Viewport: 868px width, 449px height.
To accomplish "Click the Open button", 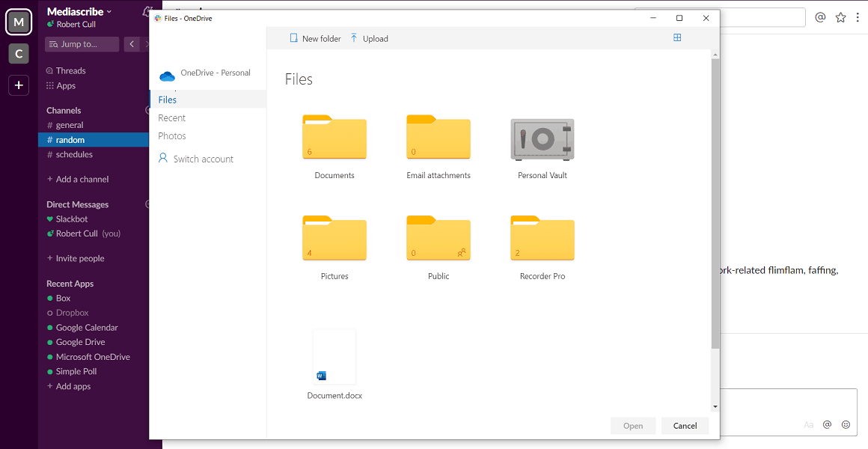I will click(633, 426).
